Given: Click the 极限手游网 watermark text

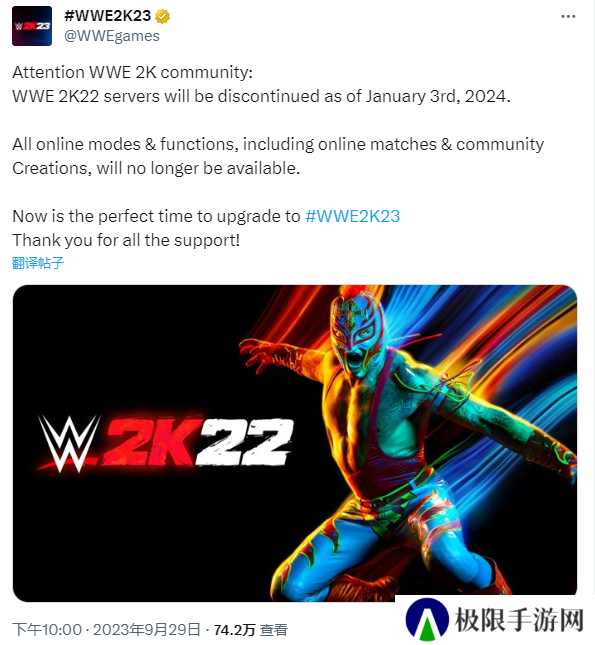Looking at the screenshot, I should point(519,620).
